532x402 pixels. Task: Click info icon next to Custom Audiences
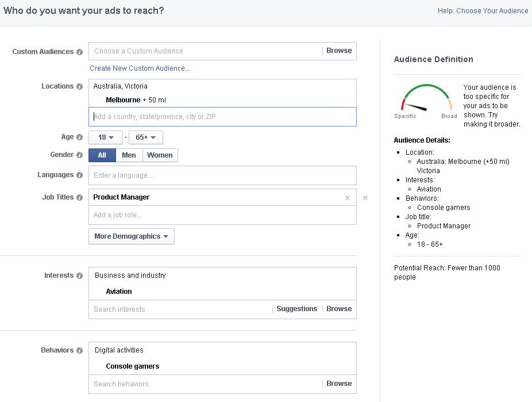pos(79,52)
